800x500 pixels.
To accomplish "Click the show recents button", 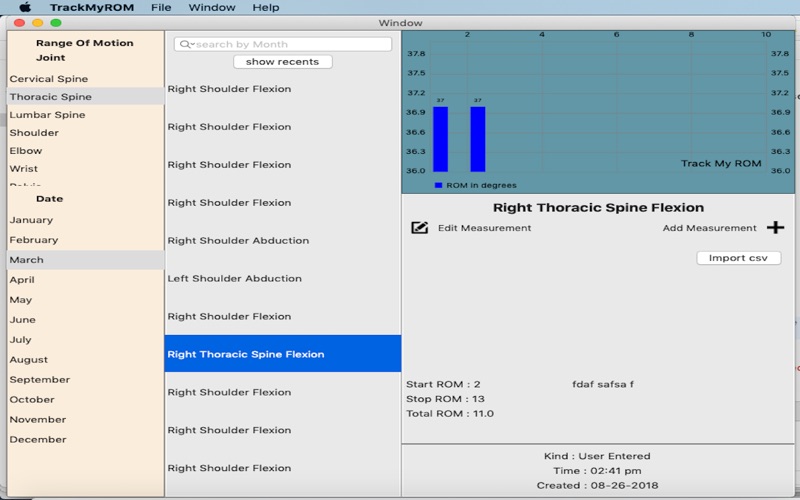I will click(x=283, y=62).
